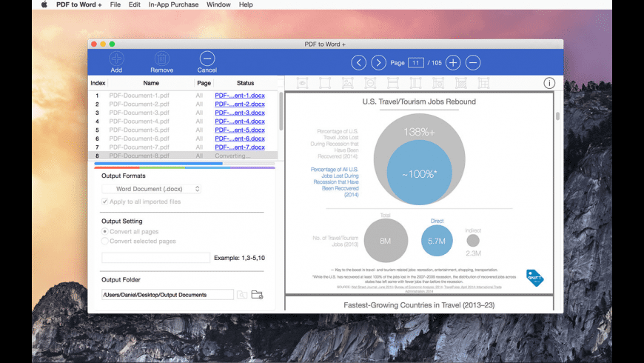
Task: Select the image area tool
Action: 347,83
